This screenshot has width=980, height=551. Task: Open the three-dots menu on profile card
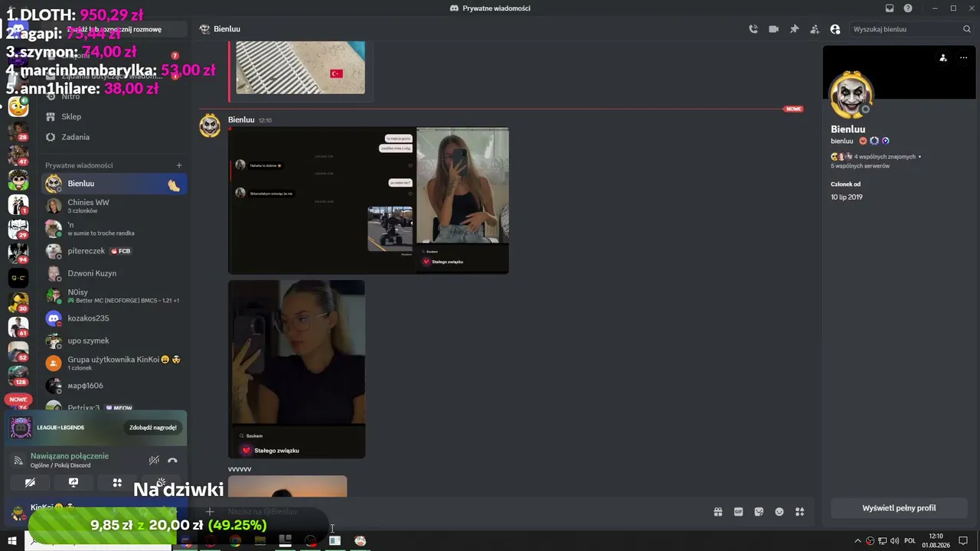click(x=963, y=57)
